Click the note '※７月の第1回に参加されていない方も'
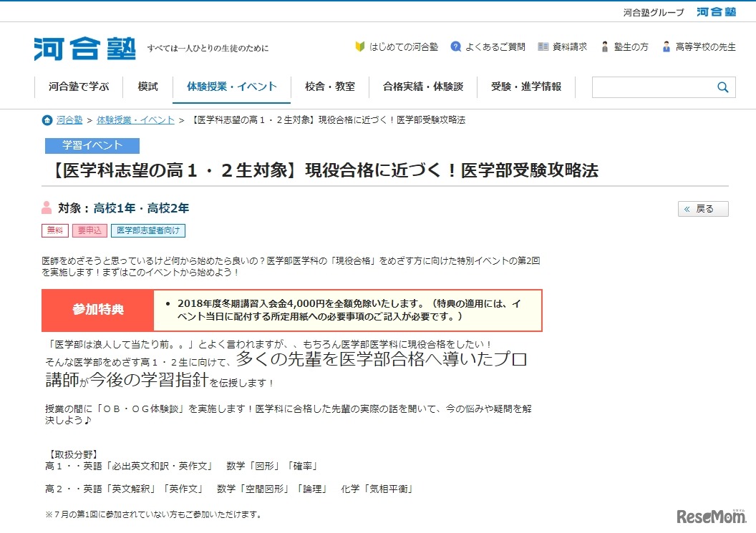Screen dimensions: 756x533 click(155, 514)
